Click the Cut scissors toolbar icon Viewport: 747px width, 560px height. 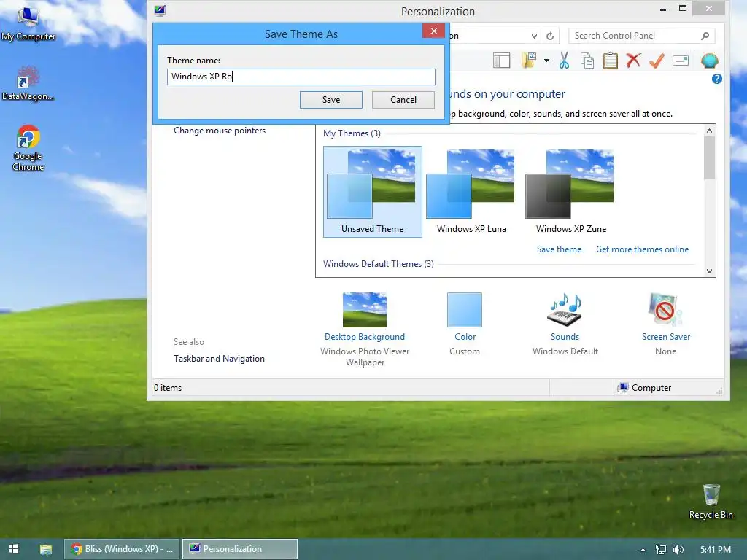(x=564, y=61)
